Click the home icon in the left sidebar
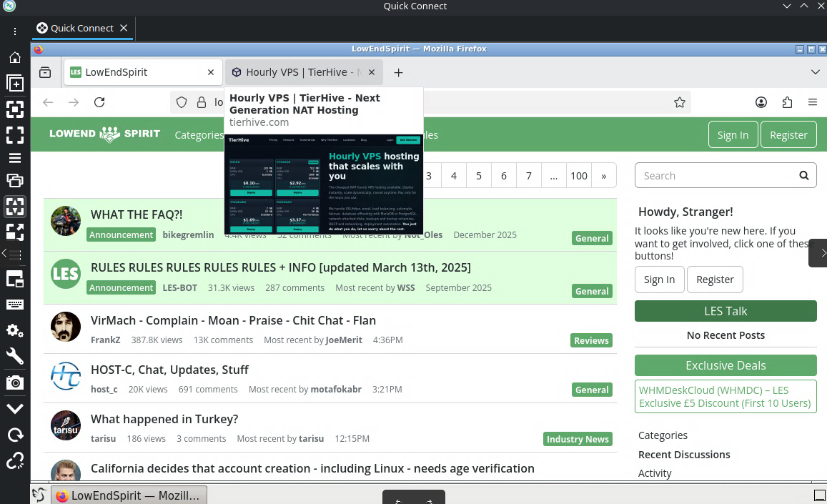Screen dimensions: 827x504 (14, 58)
